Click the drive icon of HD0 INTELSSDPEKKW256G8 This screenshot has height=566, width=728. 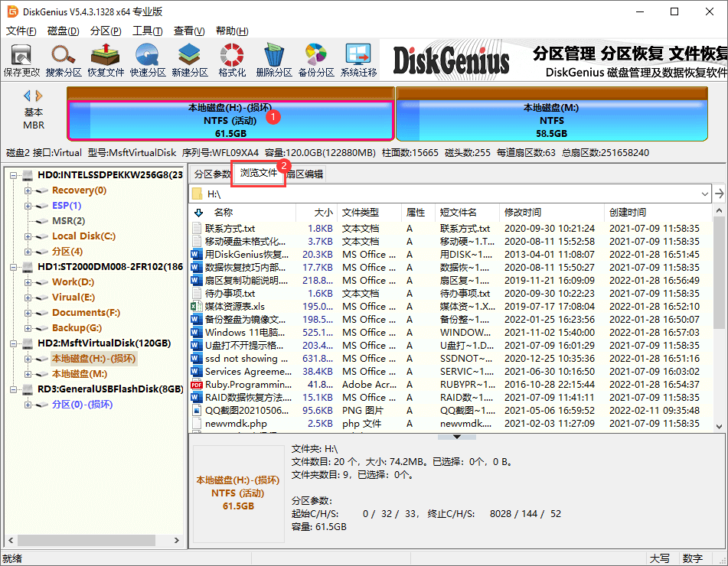pyautogui.click(x=28, y=175)
